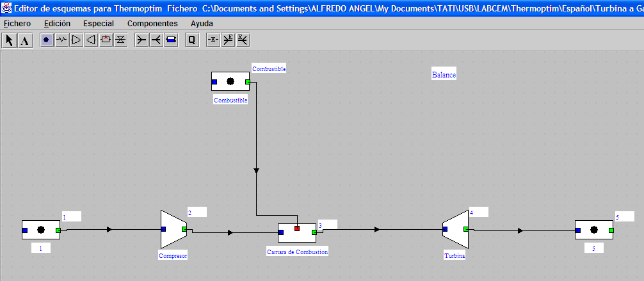Select the Compresor trapezoid component
Screen dimensions: 644x281
click(173, 229)
